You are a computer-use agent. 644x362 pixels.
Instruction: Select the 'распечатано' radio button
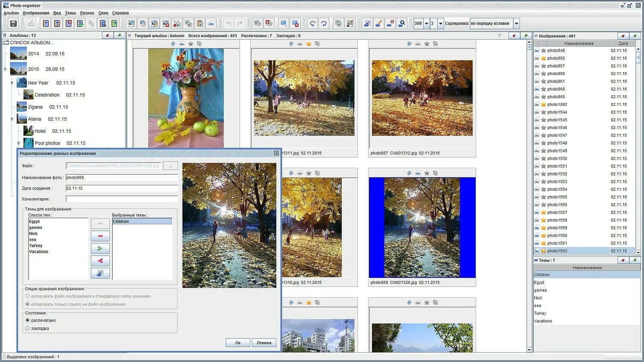pyautogui.click(x=28, y=320)
